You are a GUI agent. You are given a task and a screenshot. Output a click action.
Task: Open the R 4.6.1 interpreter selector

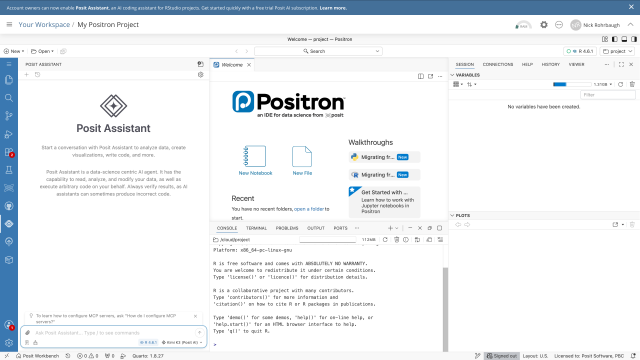(x=580, y=51)
